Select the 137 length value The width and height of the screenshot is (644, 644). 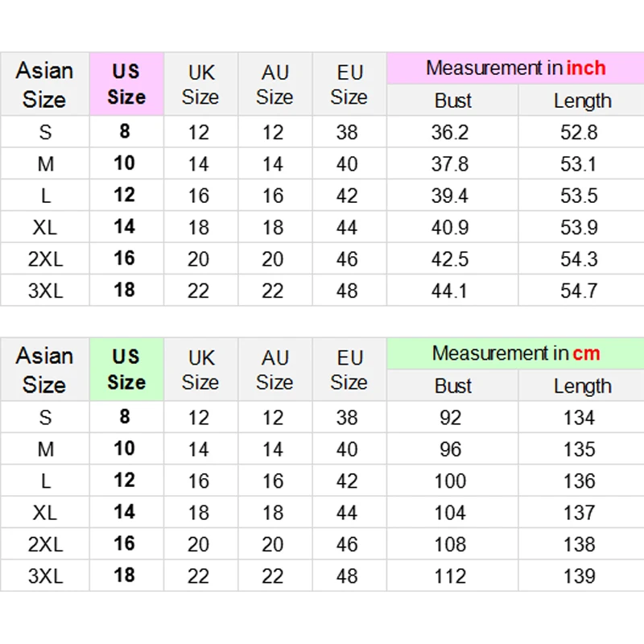(580, 512)
